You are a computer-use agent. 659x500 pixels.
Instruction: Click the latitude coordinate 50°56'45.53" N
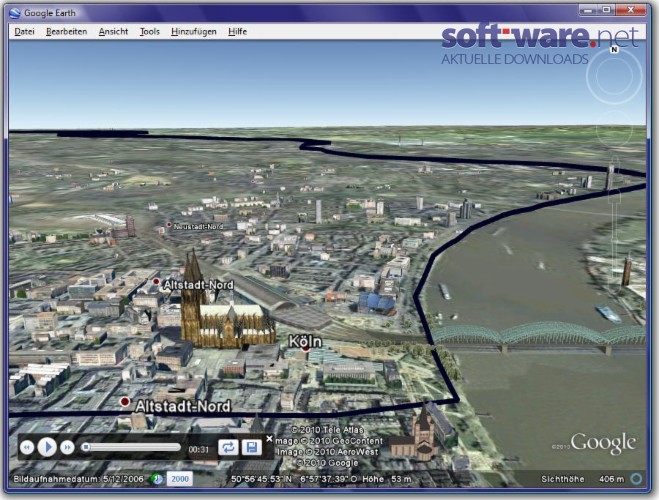(x=261, y=479)
